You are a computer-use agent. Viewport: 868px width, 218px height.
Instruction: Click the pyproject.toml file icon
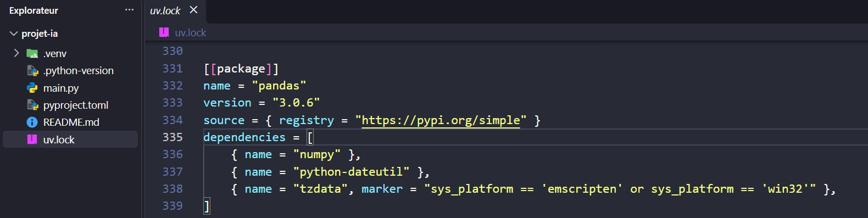(32, 105)
